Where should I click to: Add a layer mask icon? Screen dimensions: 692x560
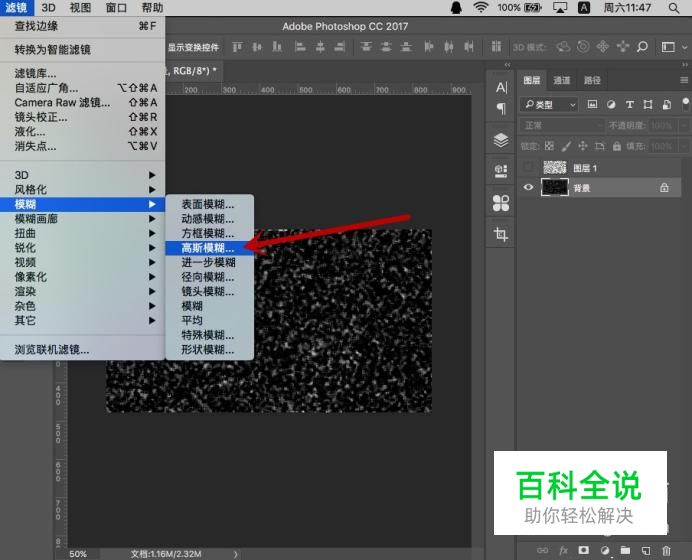click(583, 550)
